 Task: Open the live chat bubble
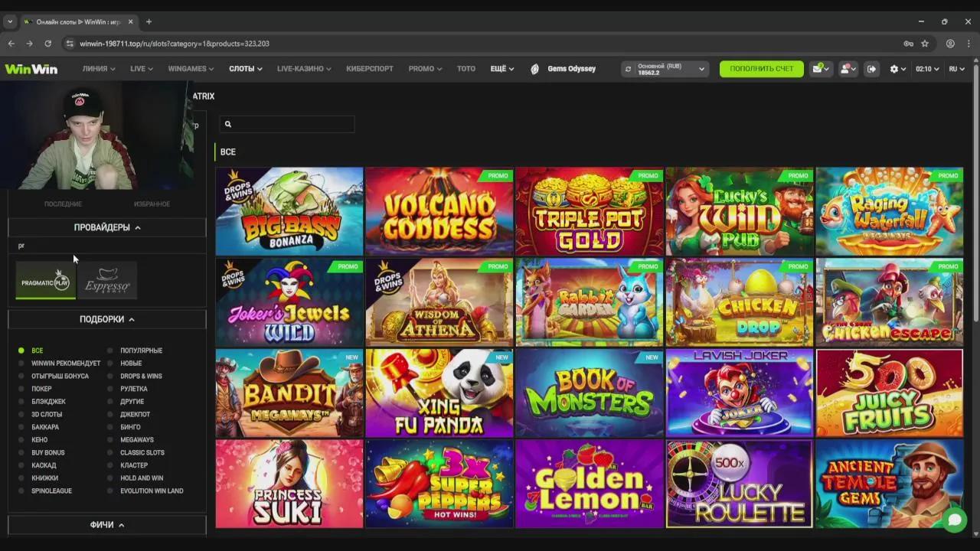coord(954,520)
